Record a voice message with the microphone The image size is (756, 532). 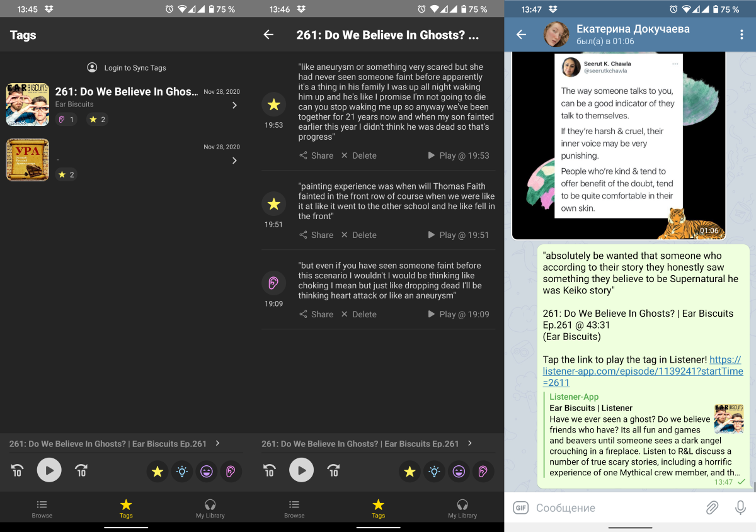[740, 508]
